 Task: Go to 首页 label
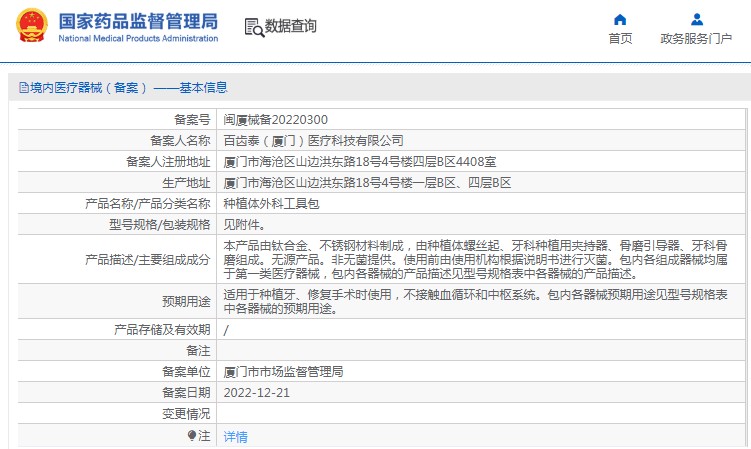(620, 38)
